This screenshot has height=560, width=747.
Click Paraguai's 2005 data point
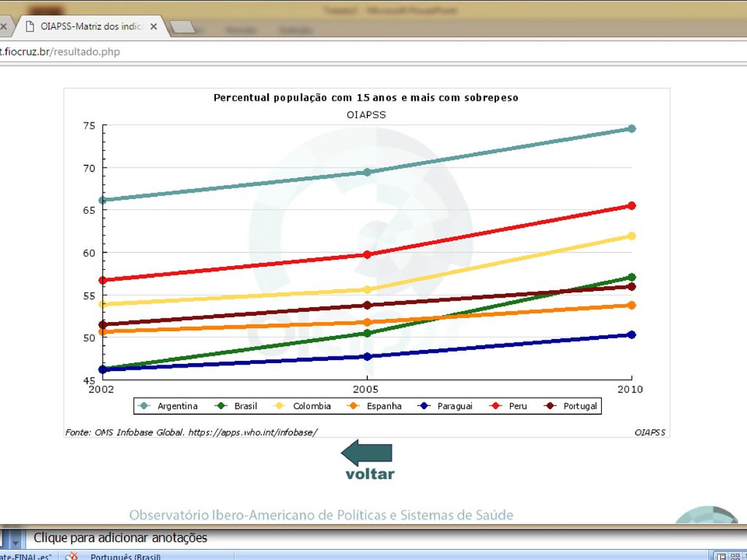point(368,357)
